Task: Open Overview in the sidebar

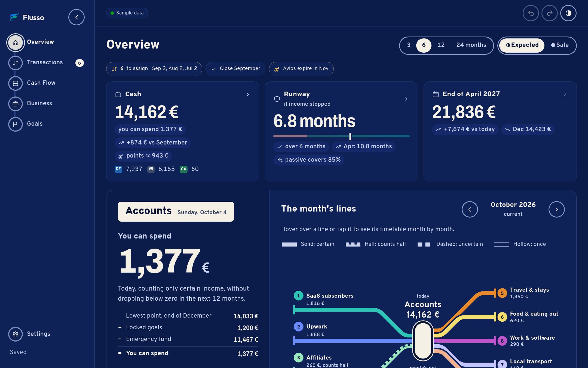Action: (x=41, y=42)
